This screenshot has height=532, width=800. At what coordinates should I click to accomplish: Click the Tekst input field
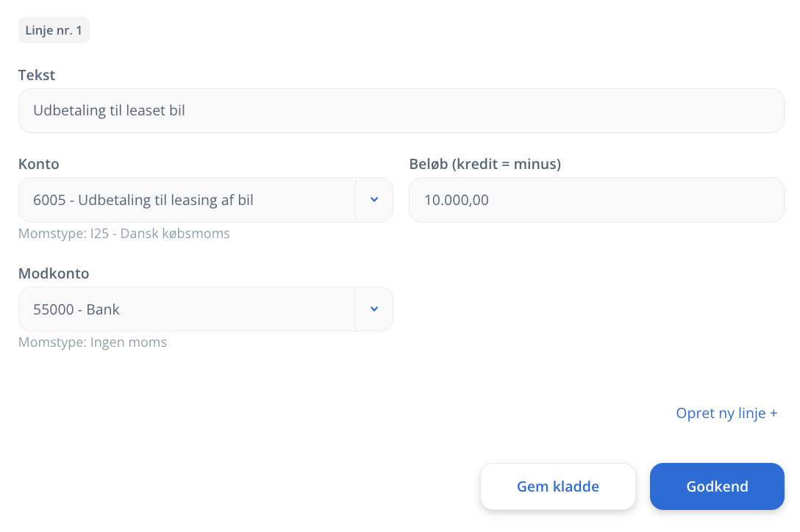tap(401, 111)
